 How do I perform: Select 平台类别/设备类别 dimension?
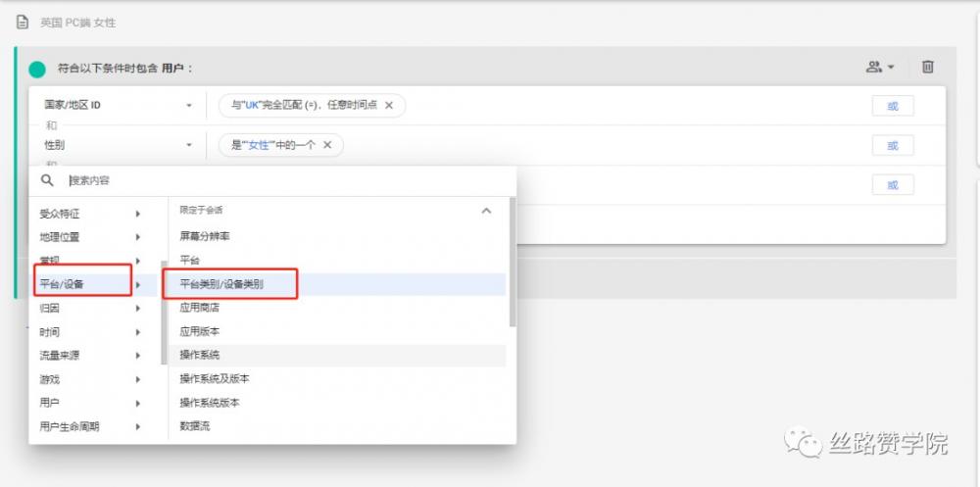click(337, 284)
